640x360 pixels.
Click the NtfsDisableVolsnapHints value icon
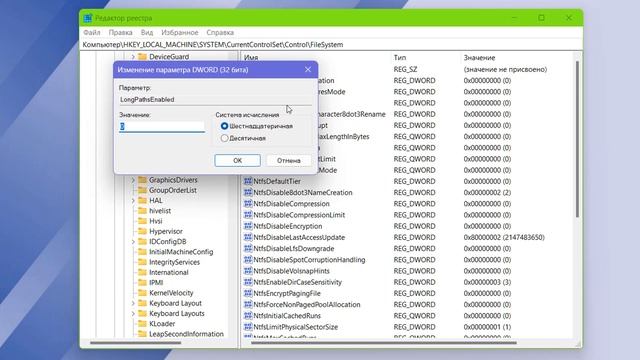coord(248,271)
